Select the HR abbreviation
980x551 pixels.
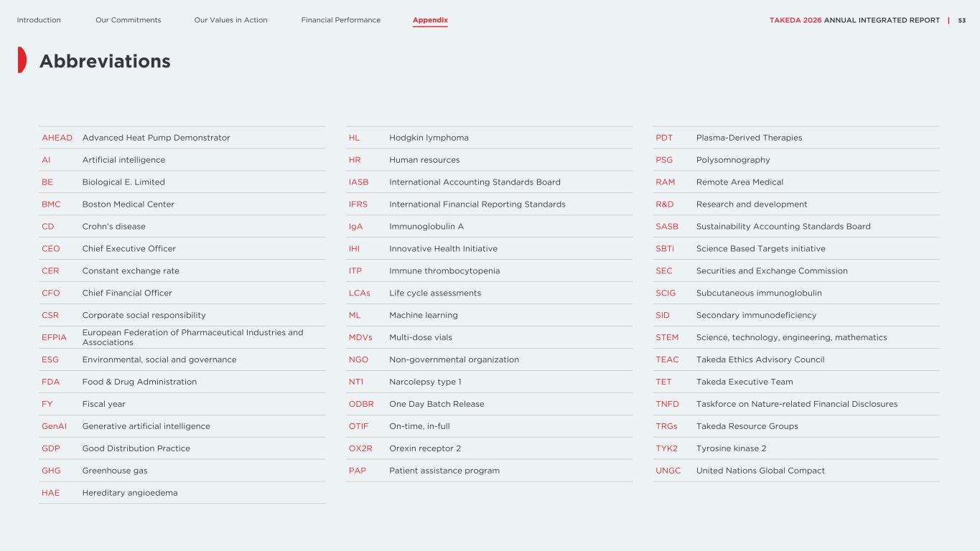[355, 160]
